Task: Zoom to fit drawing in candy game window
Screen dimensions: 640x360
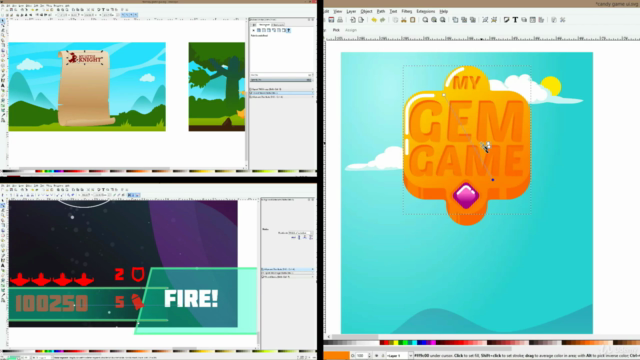Action: 434,20
